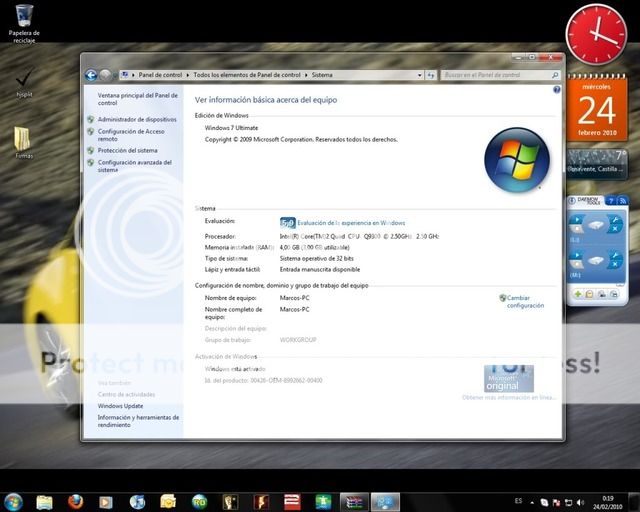Open the Windows Start orb
Viewport: 640px width, 512px height.
coord(13,502)
